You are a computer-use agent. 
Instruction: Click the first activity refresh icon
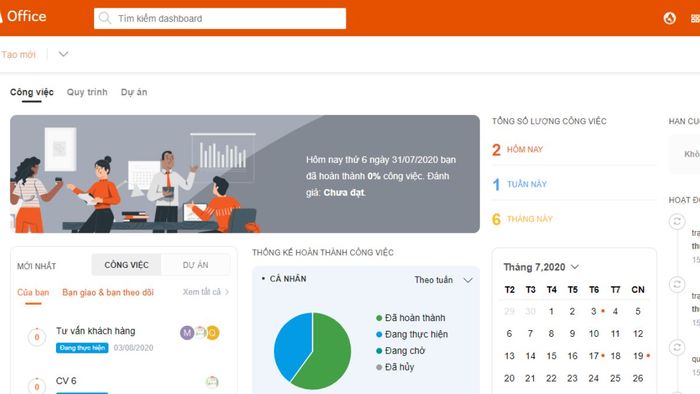pos(677,221)
